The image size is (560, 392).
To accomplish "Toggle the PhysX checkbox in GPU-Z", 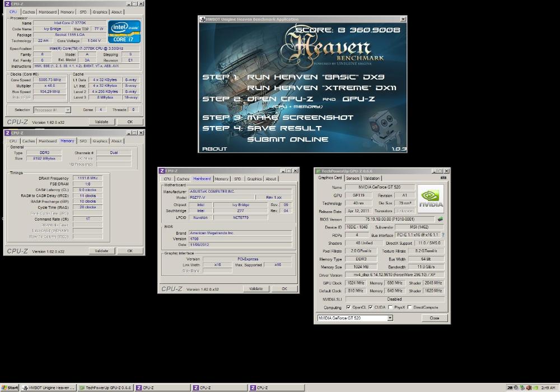I will [390, 307].
